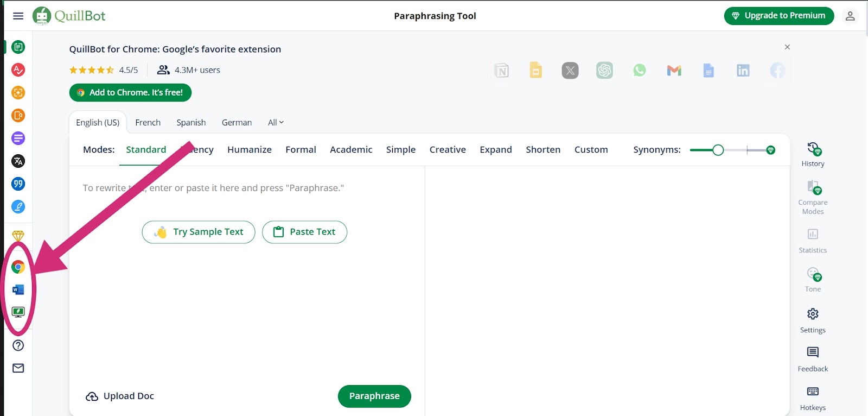Screen dimensions: 868x416
Task: Close the Chrome extension banner
Action: coord(787,47)
